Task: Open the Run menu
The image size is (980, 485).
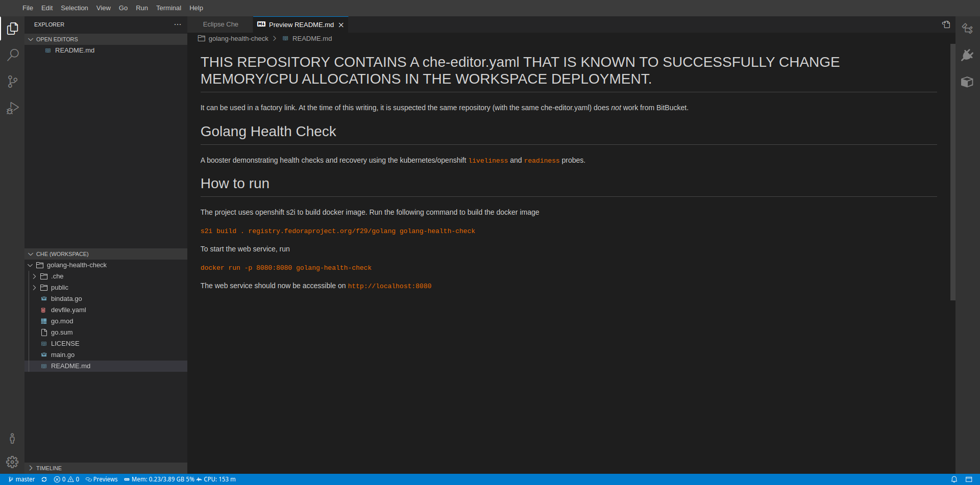Action: 142,8
